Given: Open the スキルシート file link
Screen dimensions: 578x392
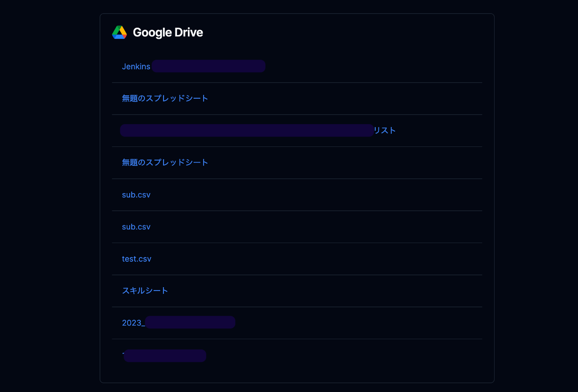Looking at the screenshot, I should click(x=145, y=290).
